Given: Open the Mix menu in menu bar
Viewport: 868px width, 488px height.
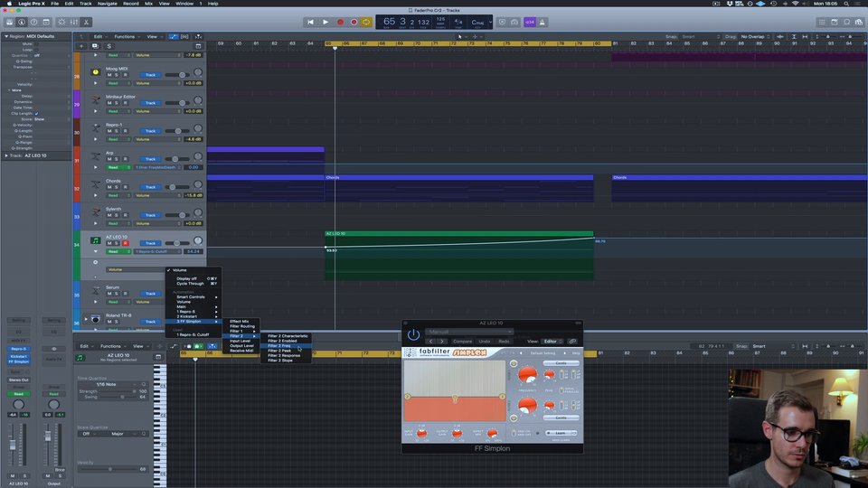Looking at the screenshot, I should (148, 4).
